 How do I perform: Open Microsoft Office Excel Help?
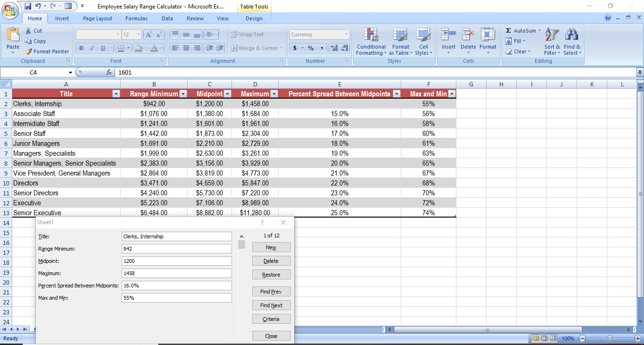[608, 18]
